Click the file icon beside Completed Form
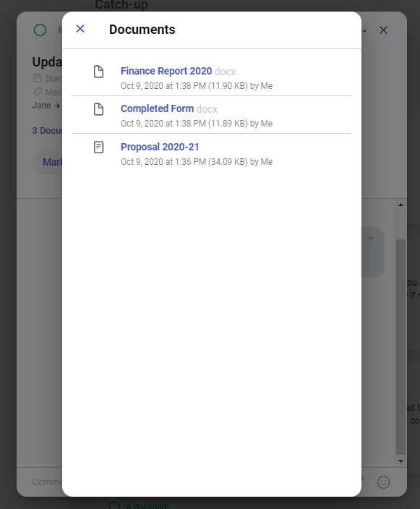Viewport: 420px width, 509px height. tap(98, 109)
